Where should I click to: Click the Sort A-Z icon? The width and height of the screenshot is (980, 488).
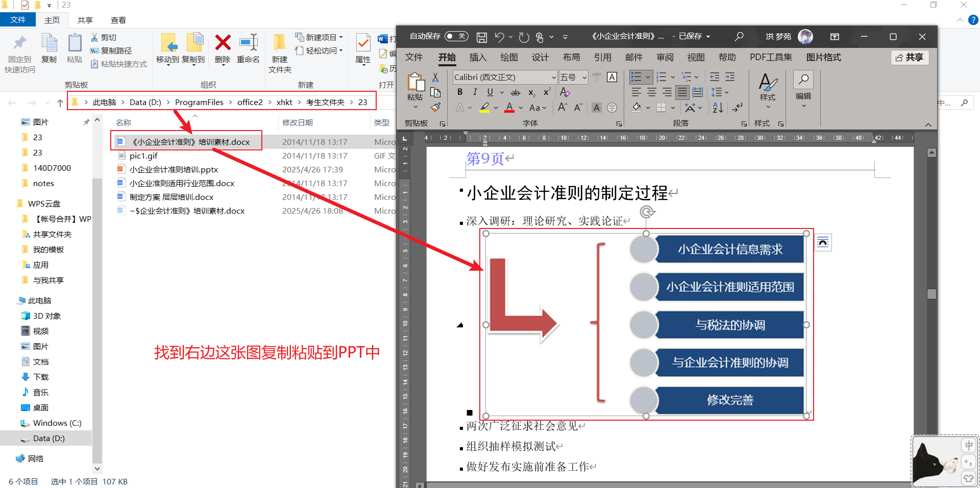[x=718, y=108]
